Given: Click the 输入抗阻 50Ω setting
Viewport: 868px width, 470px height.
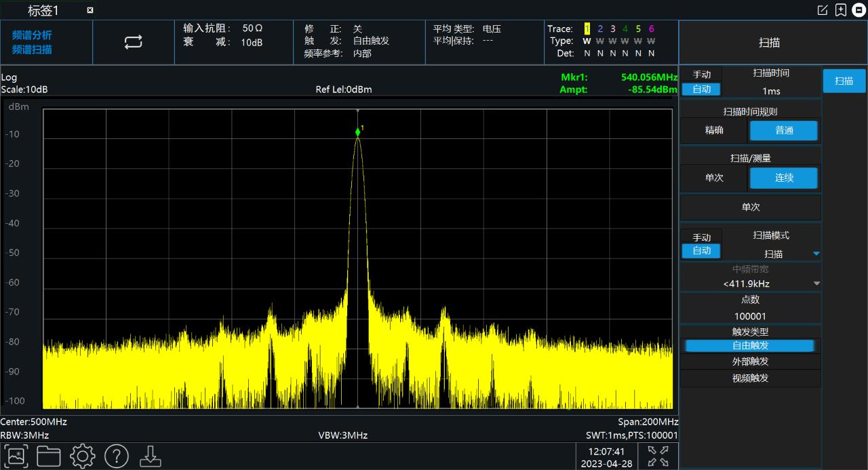Looking at the screenshot, I should (x=223, y=28).
